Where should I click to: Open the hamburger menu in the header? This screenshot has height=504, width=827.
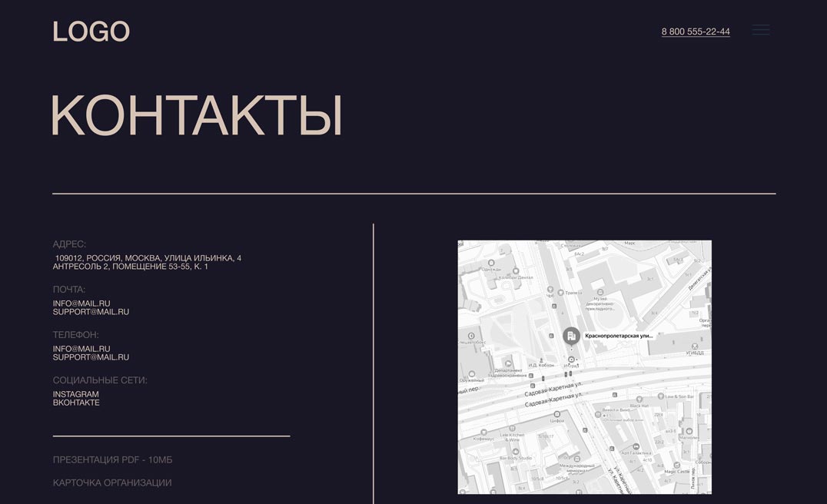760,31
